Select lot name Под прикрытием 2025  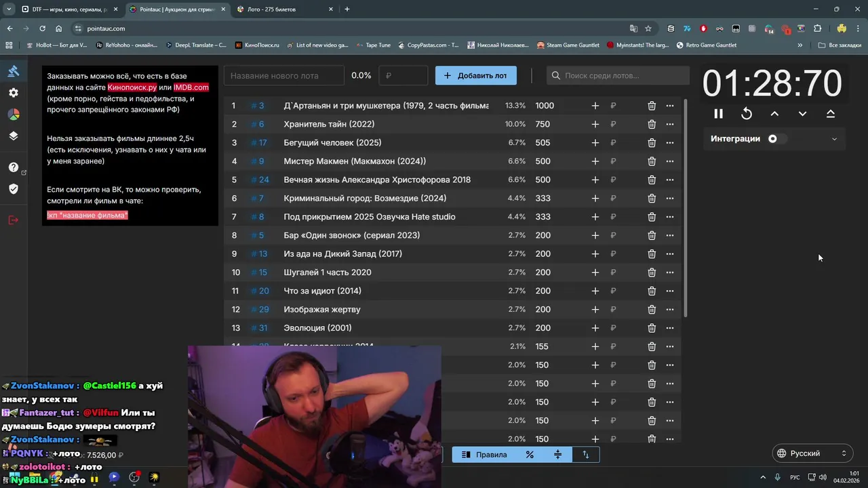pos(370,217)
